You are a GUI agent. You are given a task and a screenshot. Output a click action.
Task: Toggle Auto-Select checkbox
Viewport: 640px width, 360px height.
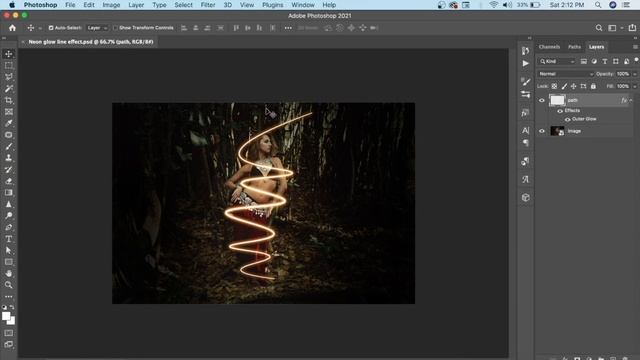pos(51,28)
